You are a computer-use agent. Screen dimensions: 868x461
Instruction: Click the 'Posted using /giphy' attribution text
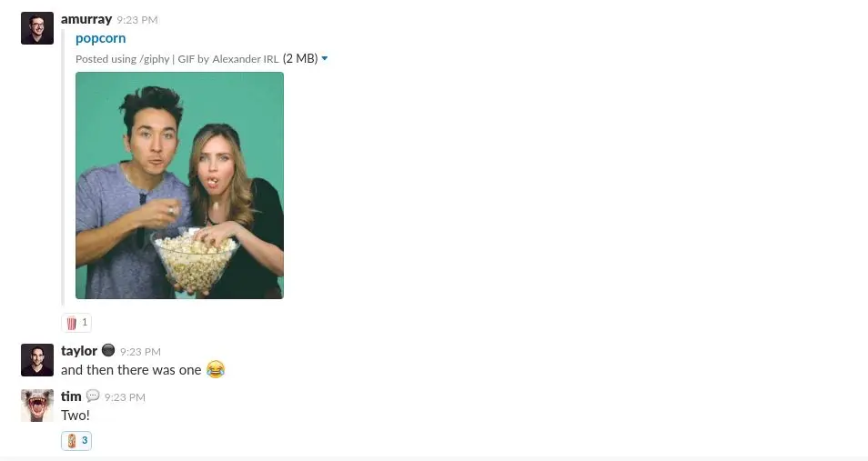click(x=122, y=59)
